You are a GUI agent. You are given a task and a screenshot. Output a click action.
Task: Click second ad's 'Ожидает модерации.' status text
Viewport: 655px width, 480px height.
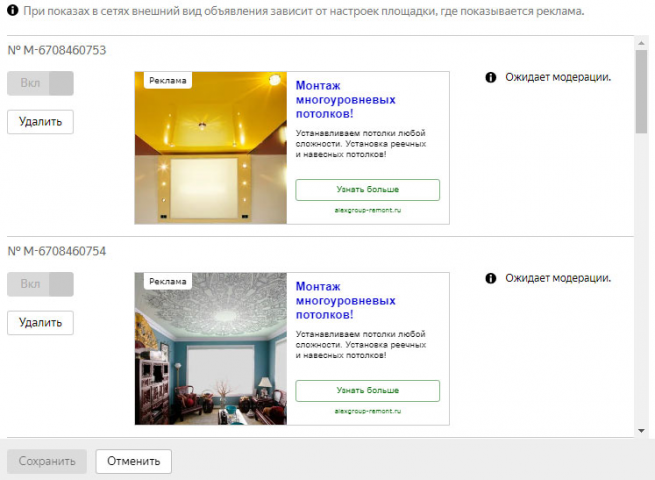click(558, 278)
